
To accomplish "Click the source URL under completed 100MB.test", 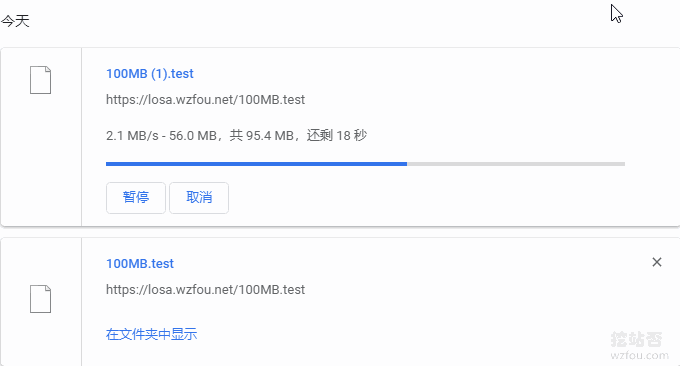I will click(x=206, y=290).
